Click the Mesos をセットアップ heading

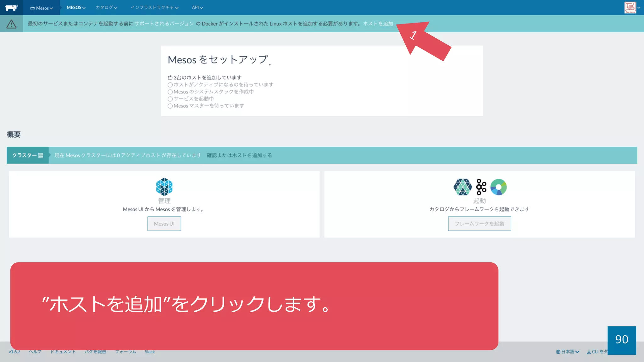(218, 59)
